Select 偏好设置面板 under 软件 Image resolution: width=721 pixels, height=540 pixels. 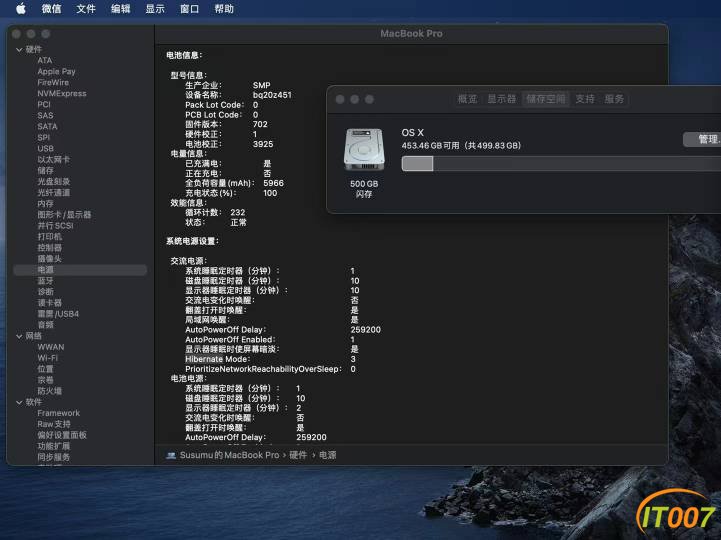click(x=62, y=436)
